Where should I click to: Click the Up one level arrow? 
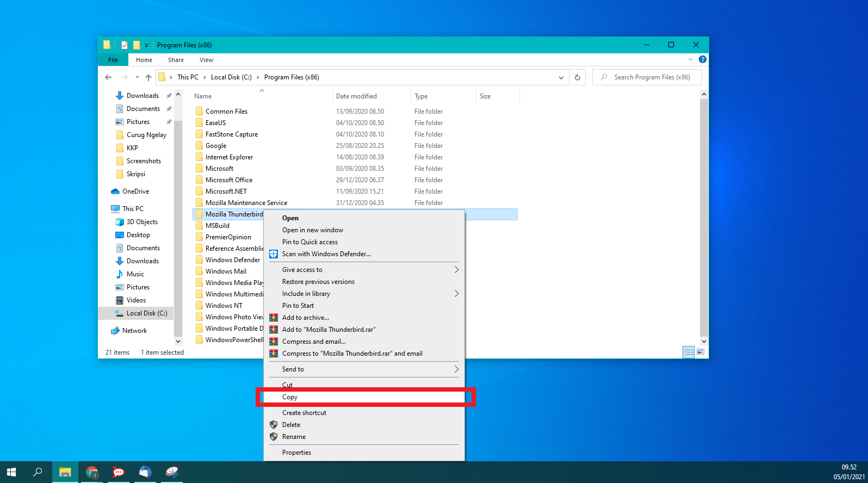[x=148, y=77]
